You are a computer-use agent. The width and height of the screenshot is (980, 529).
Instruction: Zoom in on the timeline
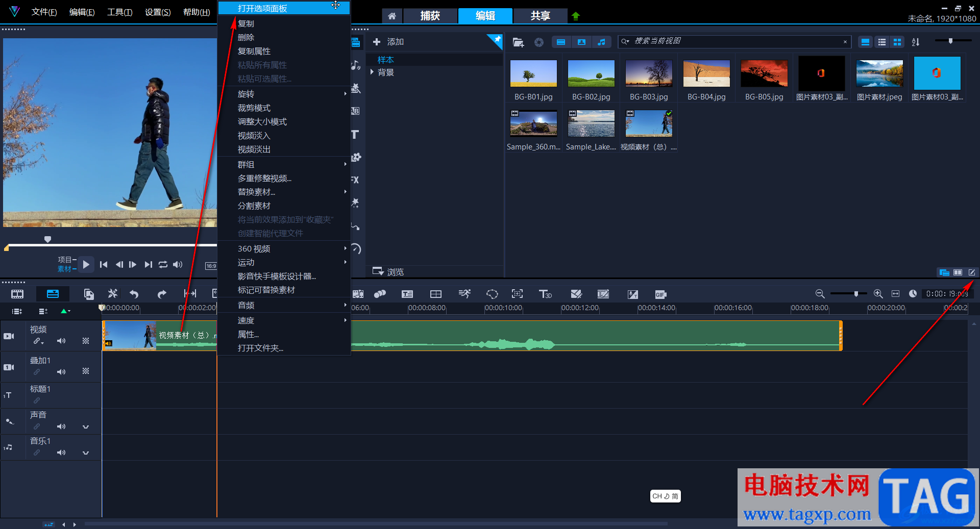[x=878, y=294]
